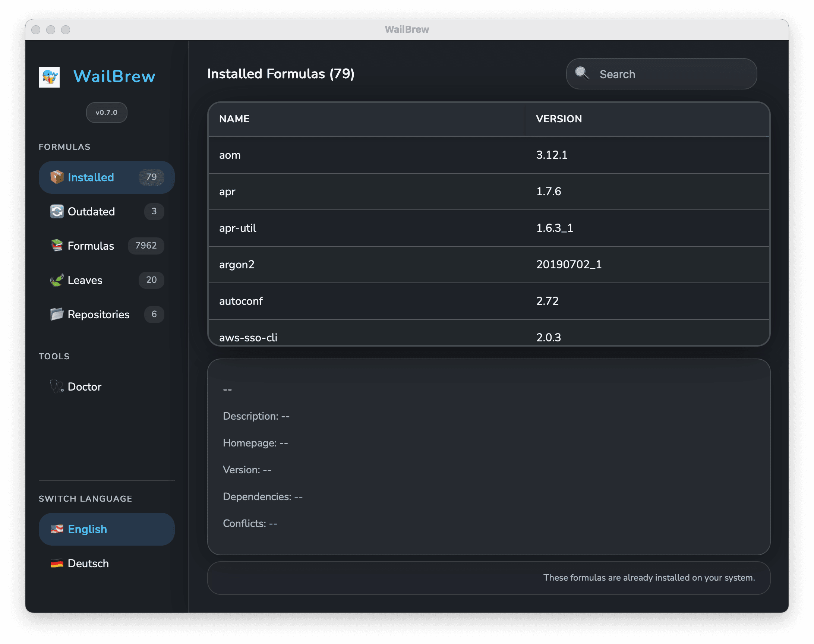Click the 20 count badge on Leaves
This screenshot has width=814, height=644.
[x=151, y=280]
